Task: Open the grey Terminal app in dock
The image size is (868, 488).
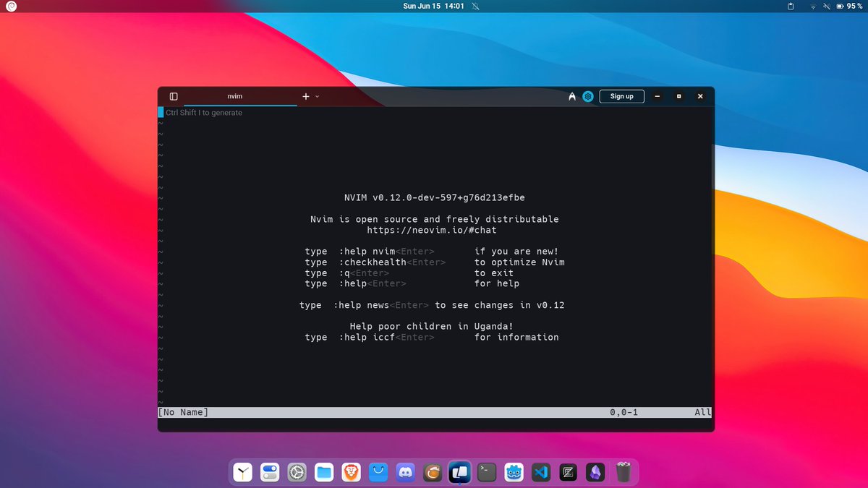Action: point(488,472)
